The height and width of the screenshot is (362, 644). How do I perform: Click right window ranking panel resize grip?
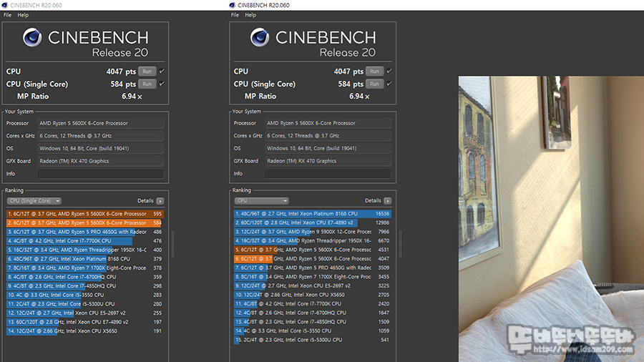[x=400, y=244]
